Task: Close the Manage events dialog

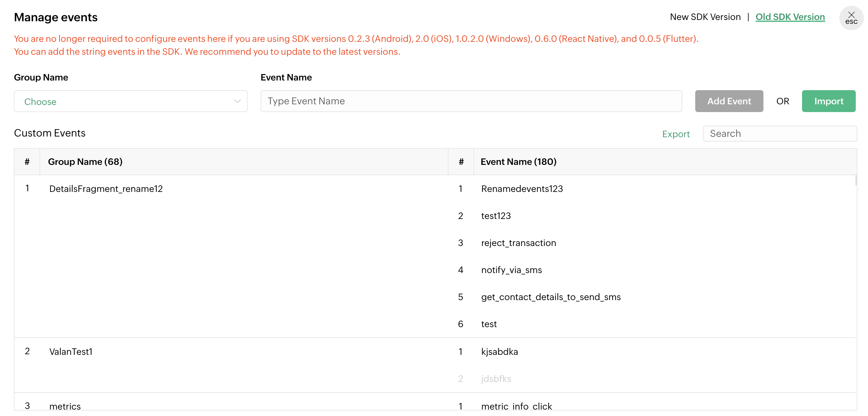Action: [x=851, y=17]
